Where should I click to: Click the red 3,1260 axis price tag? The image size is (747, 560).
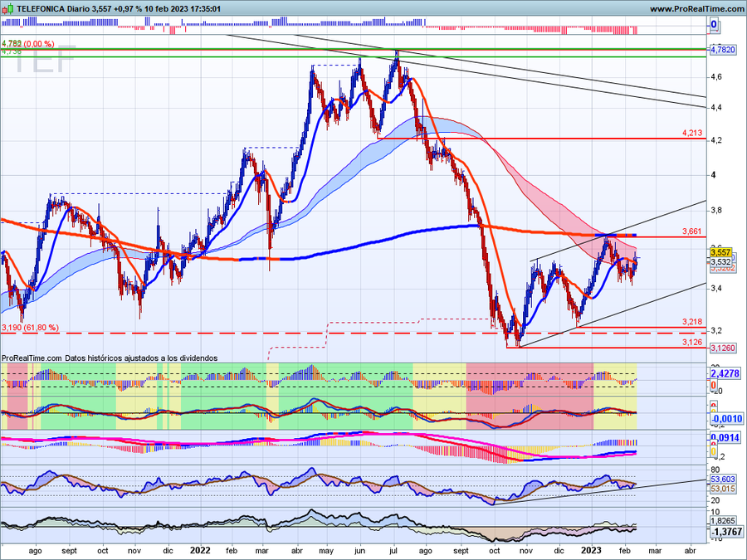point(723,348)
